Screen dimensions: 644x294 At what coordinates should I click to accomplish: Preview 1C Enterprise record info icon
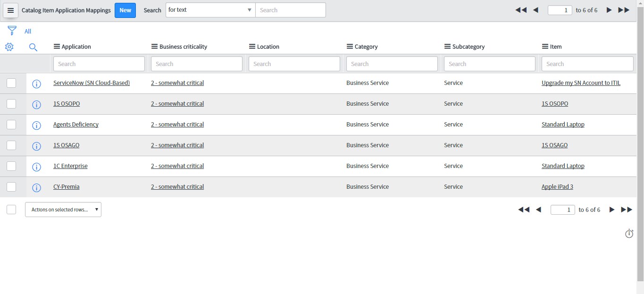click(36, 167)
